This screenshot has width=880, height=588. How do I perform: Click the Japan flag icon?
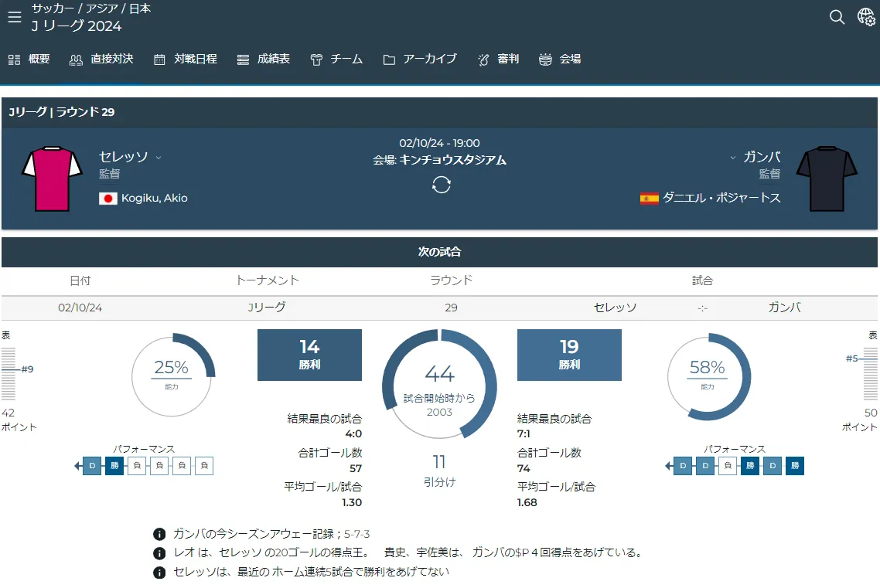107,199
